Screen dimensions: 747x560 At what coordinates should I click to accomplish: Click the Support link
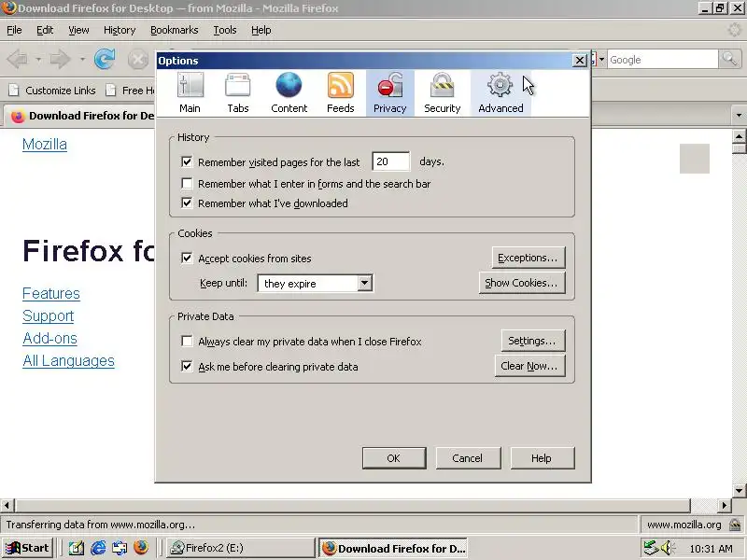(49, 315)
